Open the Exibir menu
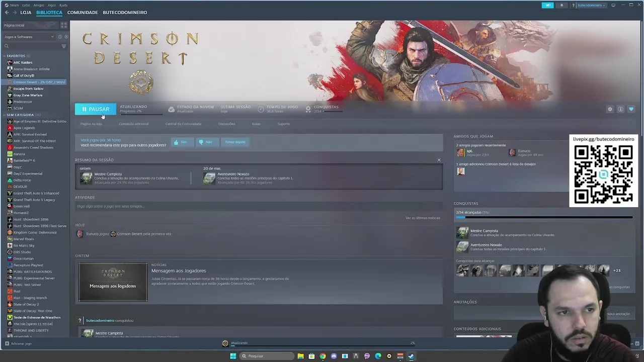This screenshot has width=644, height=362. [x=26, y=5]
